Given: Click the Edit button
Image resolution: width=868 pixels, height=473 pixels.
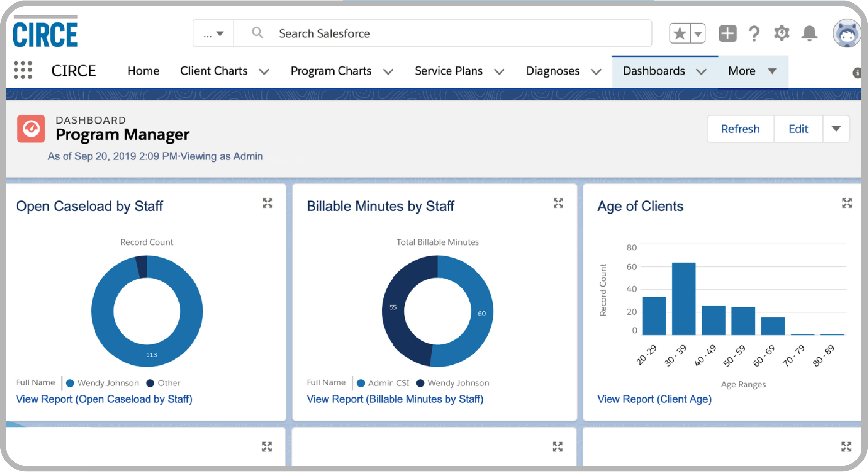Looking at the screenshot, I should coord(798,129).
